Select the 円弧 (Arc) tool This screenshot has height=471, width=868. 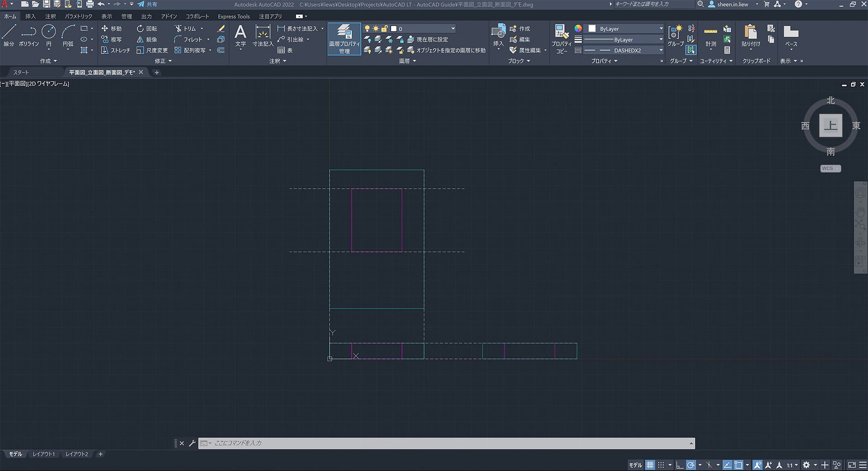68,36
